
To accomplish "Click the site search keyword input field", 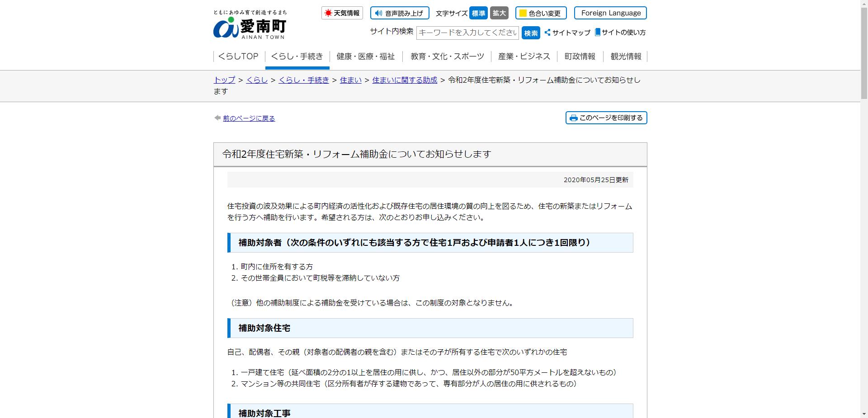I will pyautogui.click(x=467, y=33).
